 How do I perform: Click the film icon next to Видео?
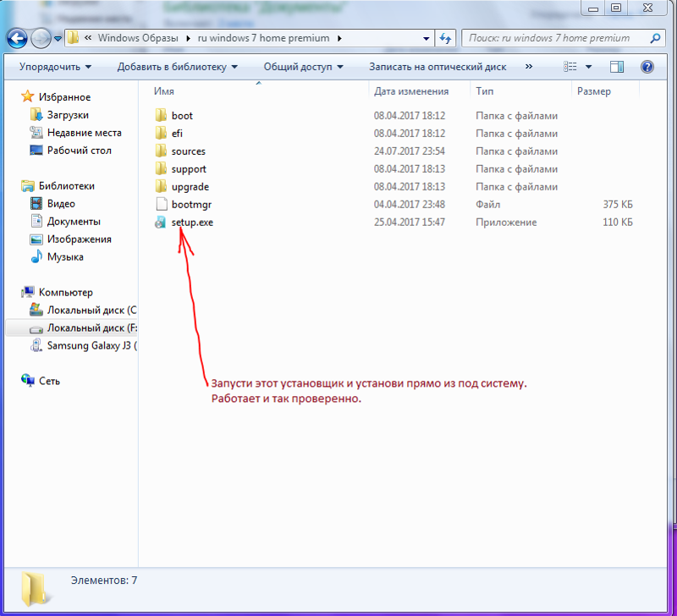pos(36,203)
